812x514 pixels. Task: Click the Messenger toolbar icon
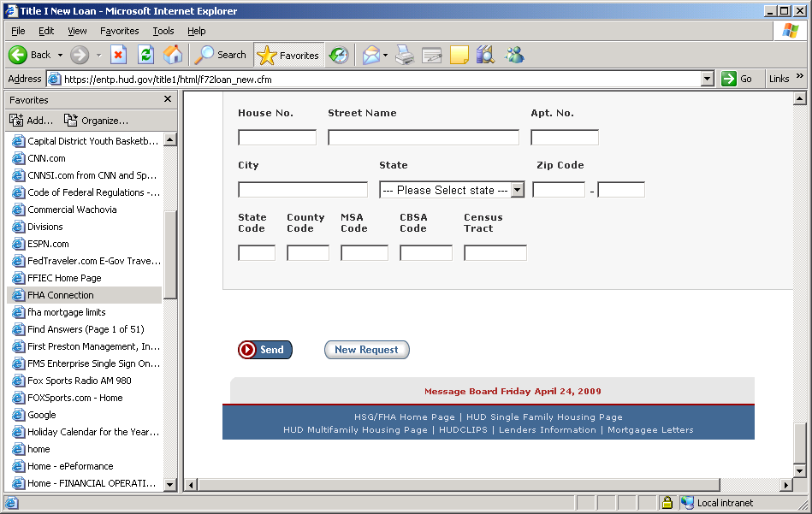tap(514, 55)
